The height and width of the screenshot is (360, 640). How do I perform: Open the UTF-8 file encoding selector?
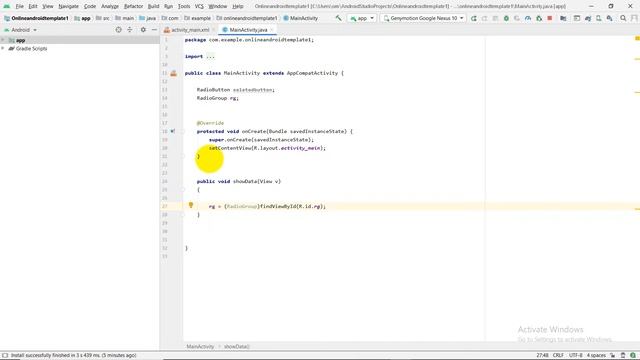(576, 356)
